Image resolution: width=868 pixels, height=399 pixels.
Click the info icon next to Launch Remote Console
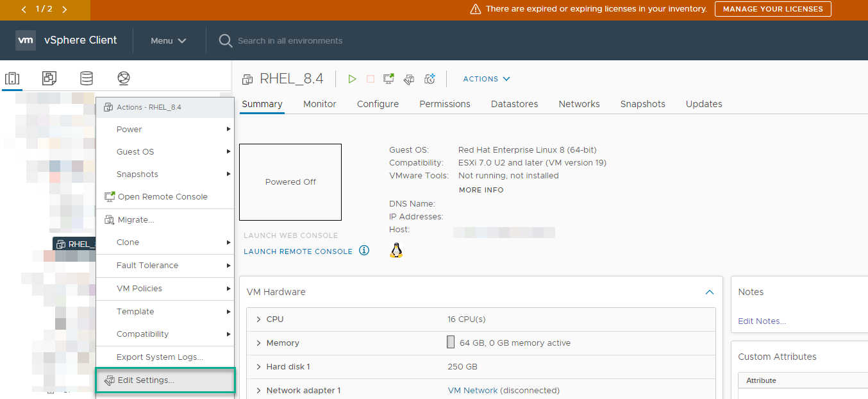click(364, 250)
